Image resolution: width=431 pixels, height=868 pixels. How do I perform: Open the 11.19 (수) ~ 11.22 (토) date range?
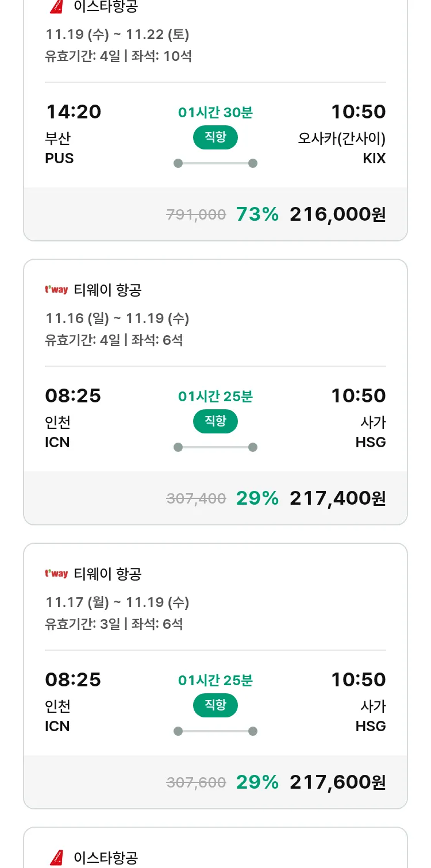117,34
